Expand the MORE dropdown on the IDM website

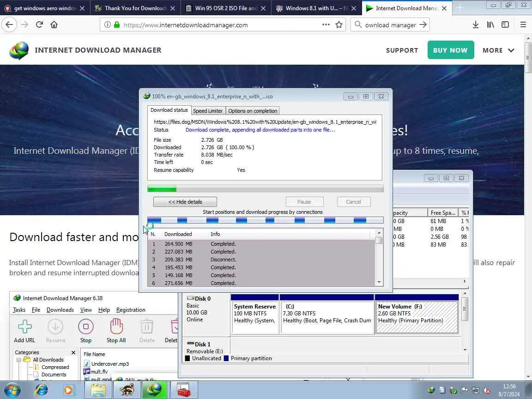[x=498, y=50]
